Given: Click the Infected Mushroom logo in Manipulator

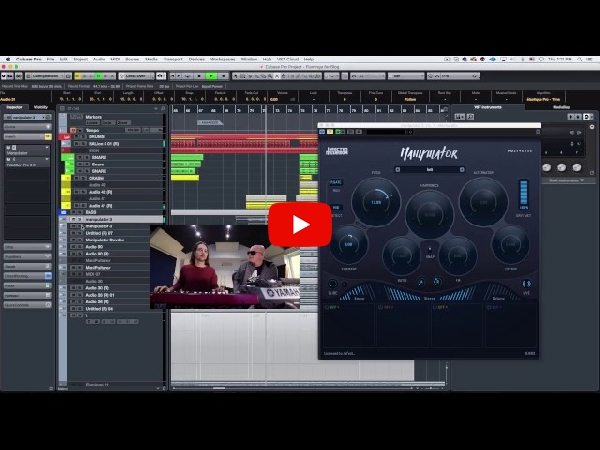Looking at the screenshot, I should (337, 151).
